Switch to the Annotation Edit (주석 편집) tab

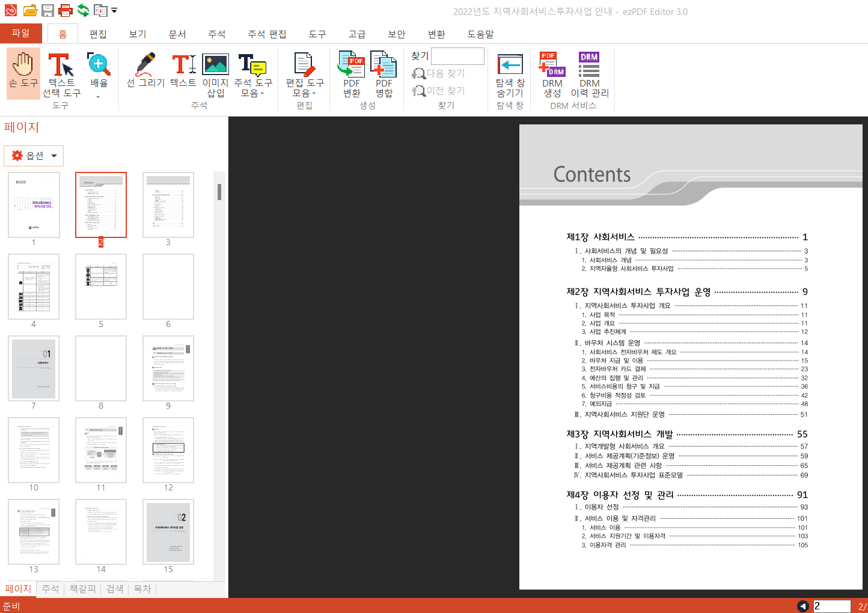click(267, 34)
